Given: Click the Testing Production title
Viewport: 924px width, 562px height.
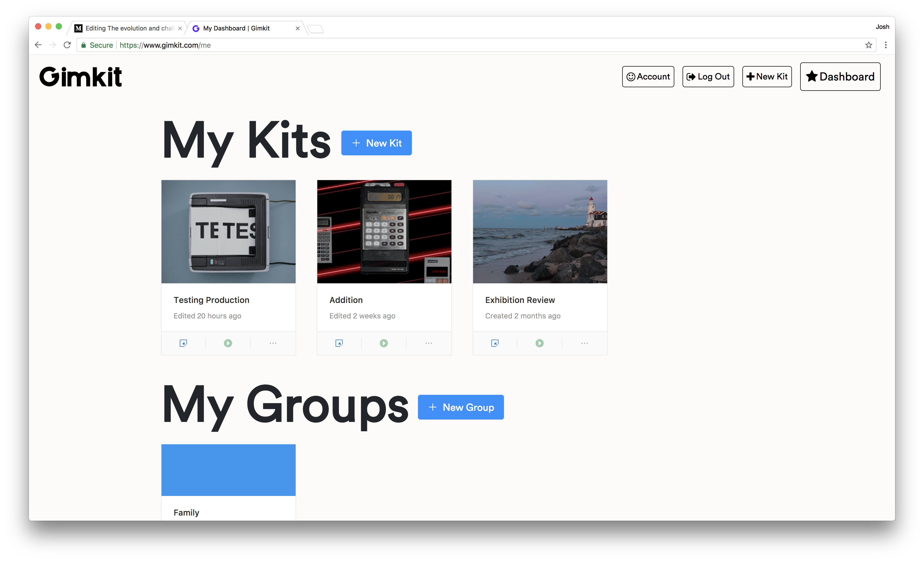Looking at the screenshot, I should 211,300.
